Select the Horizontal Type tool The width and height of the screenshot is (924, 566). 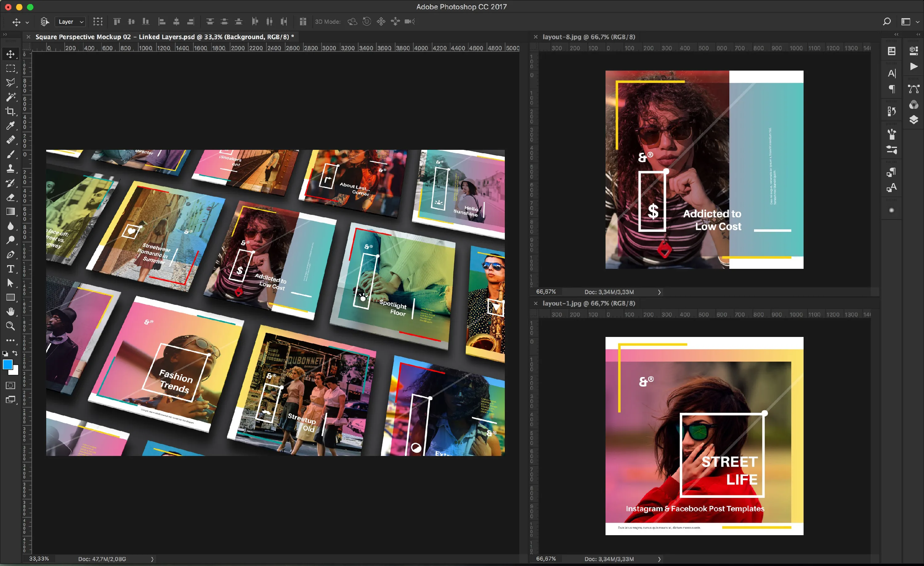point(10,269)
